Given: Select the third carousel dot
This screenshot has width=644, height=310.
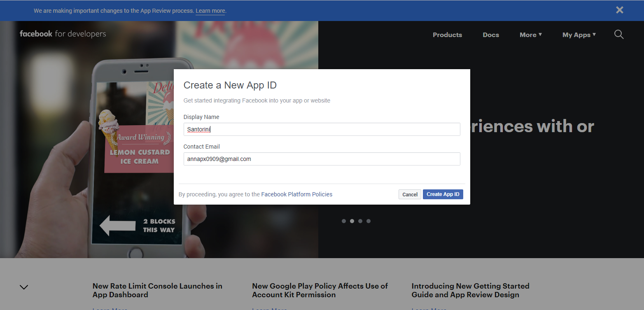Looking at the screenshot, I should (x=360, y=221).
